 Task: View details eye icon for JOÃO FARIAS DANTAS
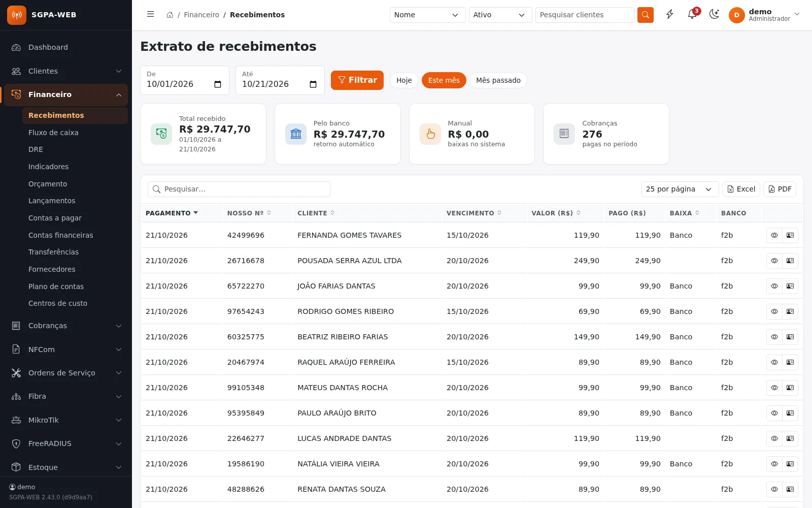pos(774,286)
